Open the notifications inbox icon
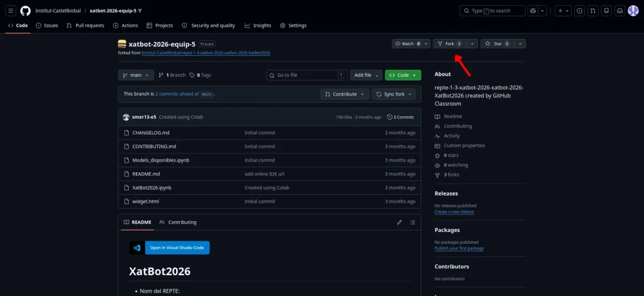The width and height of the screenshot is (644, 296). (619, 11)
